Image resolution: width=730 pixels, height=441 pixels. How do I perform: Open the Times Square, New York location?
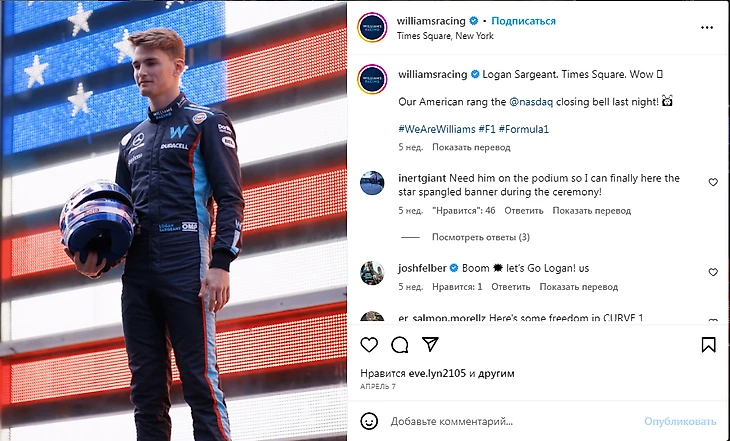pyautogui.click(x=445, y=36)
